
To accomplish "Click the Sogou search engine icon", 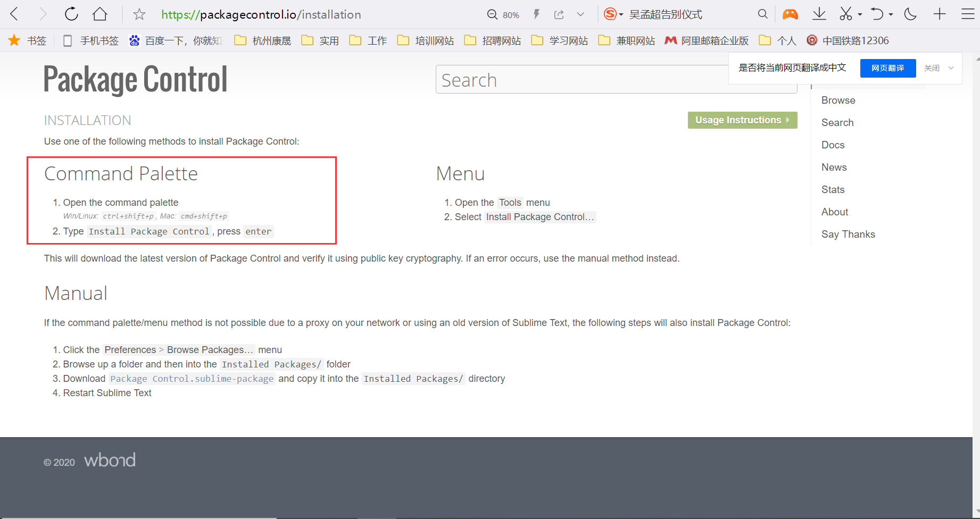I will pyautogui.click(x=610, y=14).
